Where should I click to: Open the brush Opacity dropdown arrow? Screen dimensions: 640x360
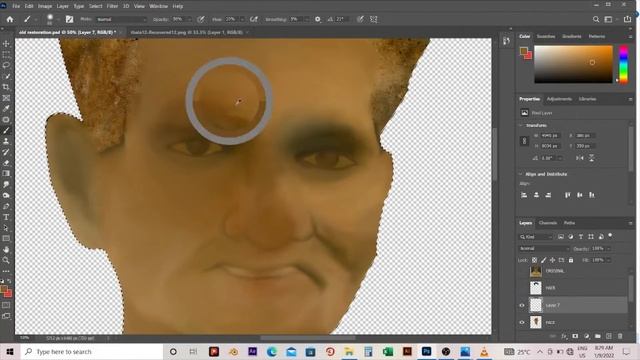coord(189,19)
